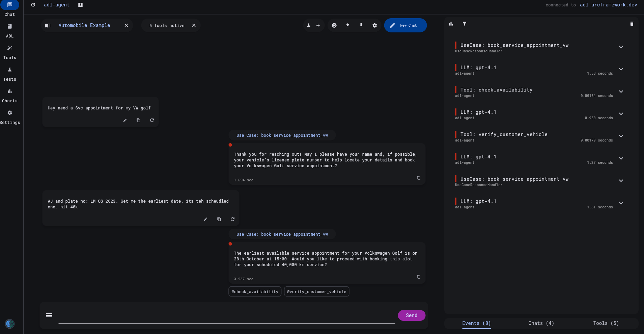Click the filter icon in events panel
644x334 pixels.
(x=465, y=24)
